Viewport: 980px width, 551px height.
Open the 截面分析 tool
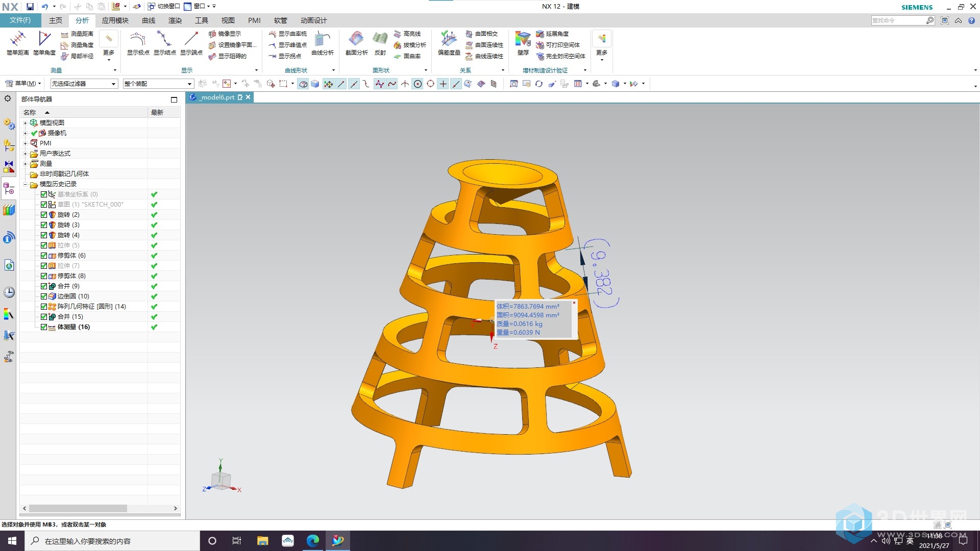356,43
